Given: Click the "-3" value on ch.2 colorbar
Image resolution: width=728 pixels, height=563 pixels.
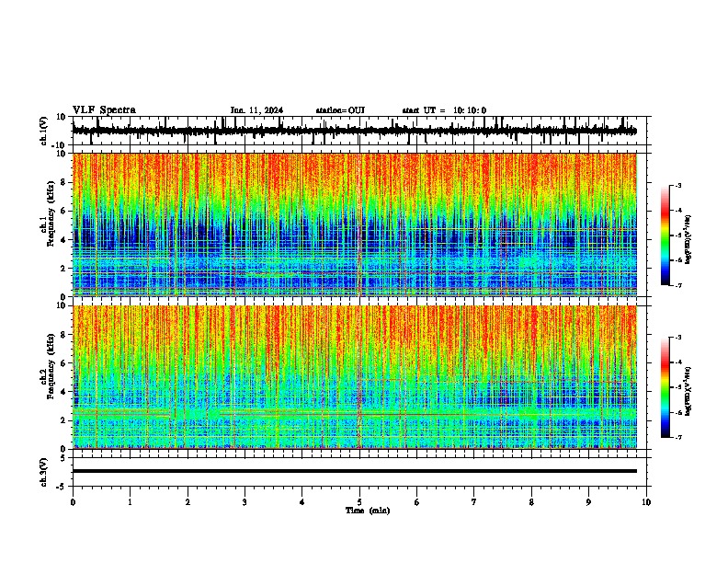Looking at the screenshot, I should tap(677, 338).
